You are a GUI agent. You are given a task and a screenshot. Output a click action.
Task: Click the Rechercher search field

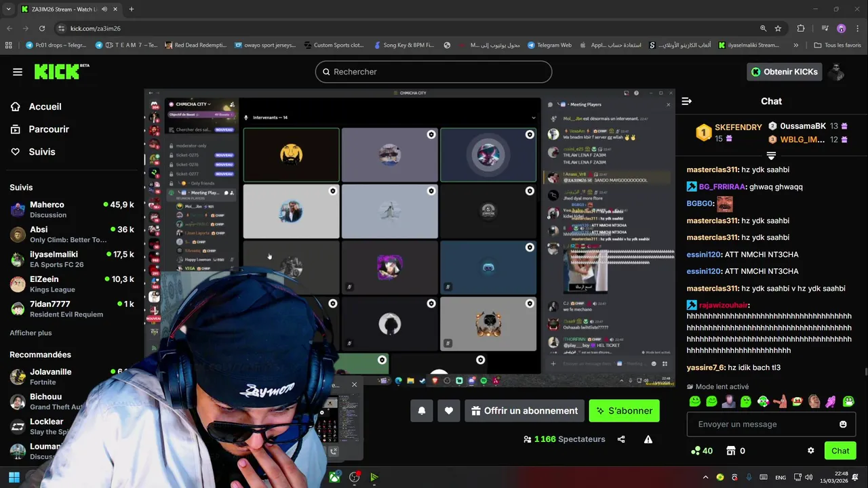433,72
